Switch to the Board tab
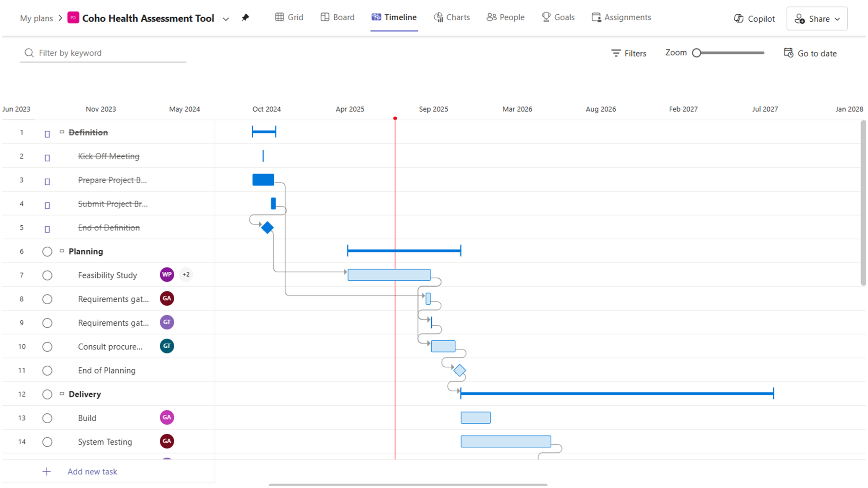This screenshot has height=488, width=868. click(337, 17)
